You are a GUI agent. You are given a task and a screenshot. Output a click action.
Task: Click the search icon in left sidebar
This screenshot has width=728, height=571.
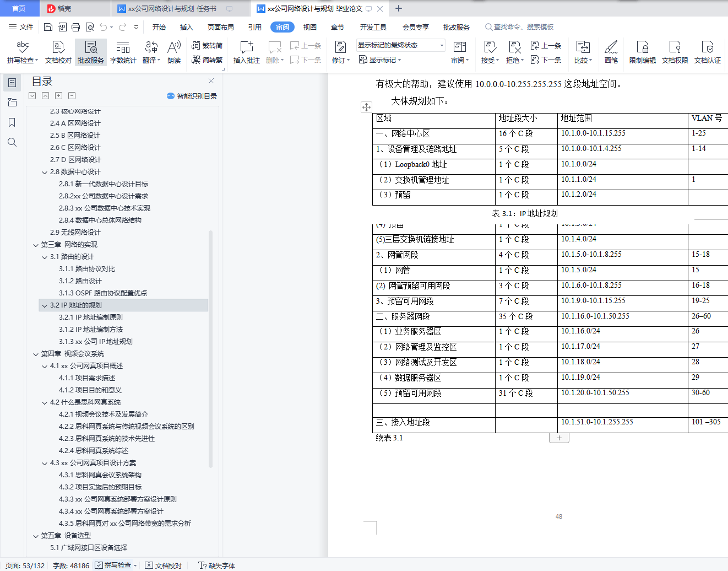pos(12,142)
